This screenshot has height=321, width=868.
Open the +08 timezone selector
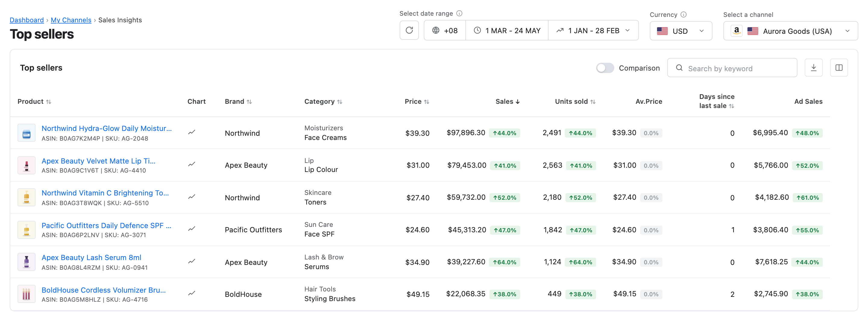click(445, 30)
